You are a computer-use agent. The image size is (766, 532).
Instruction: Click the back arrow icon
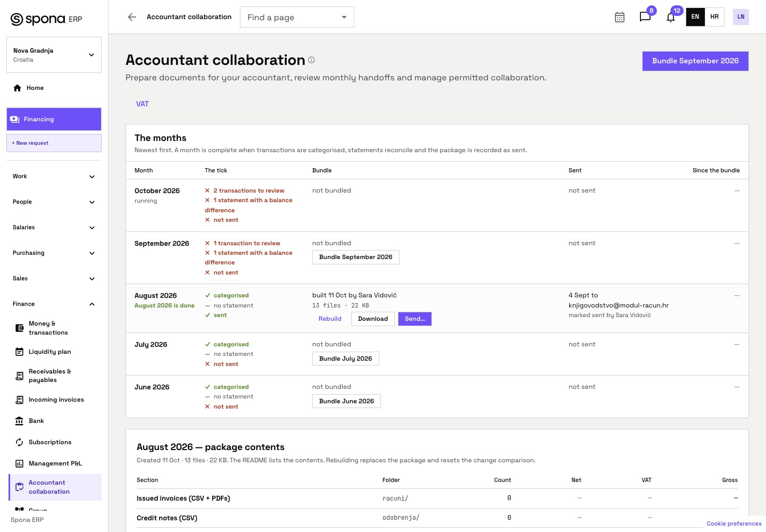132,17
